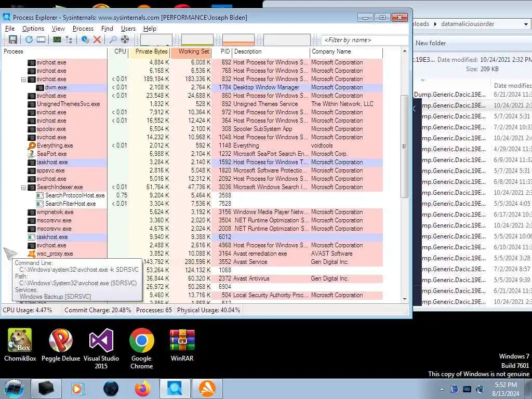Open WinRAR desktop shortcut

tap(182, 345)
